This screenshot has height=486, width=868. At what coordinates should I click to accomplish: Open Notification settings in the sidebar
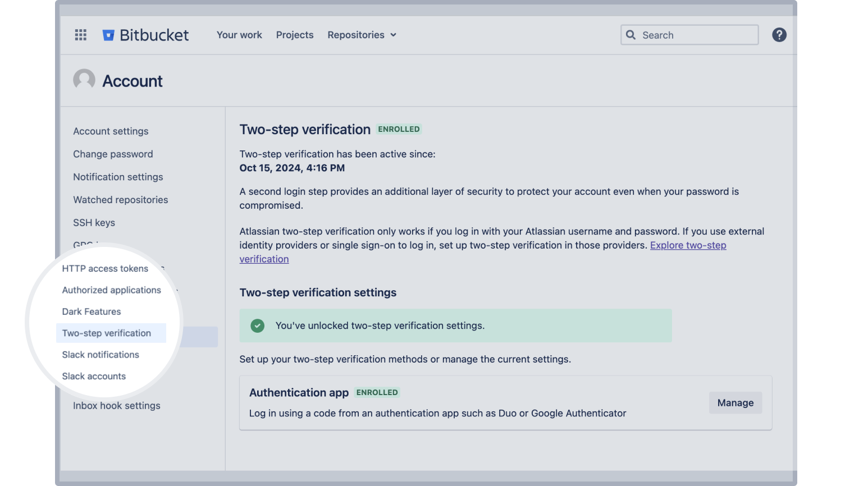[x=118, y=177]
